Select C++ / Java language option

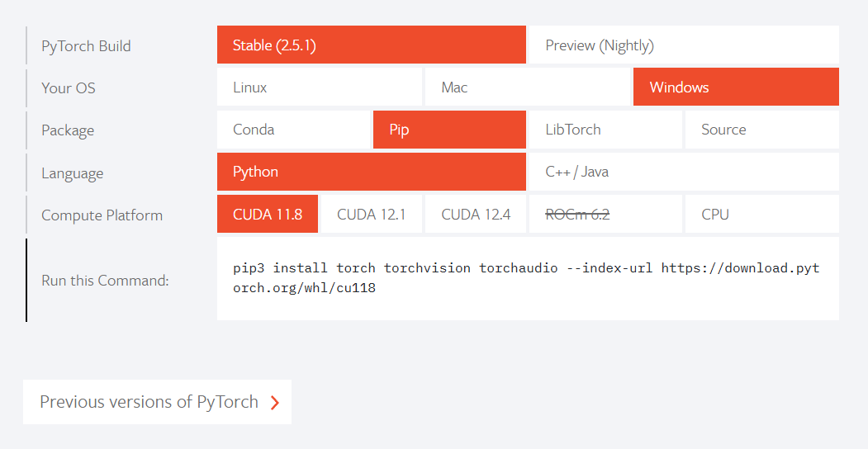[x=684, y=172]
